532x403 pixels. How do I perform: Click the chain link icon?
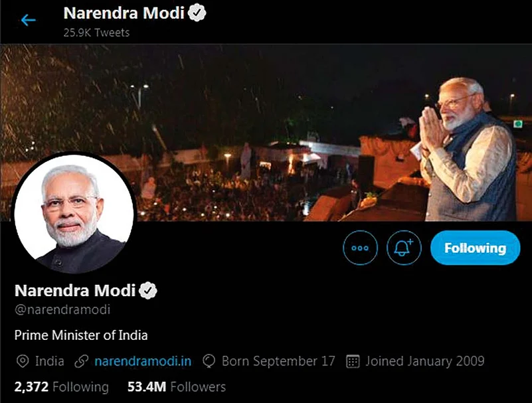pyautogui.click(x=82, y=362)
